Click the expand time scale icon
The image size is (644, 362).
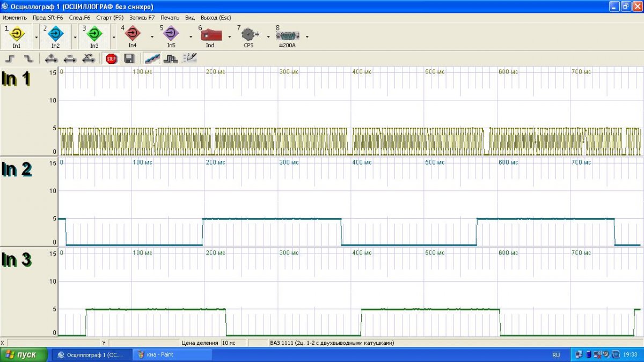coord(52,58)
